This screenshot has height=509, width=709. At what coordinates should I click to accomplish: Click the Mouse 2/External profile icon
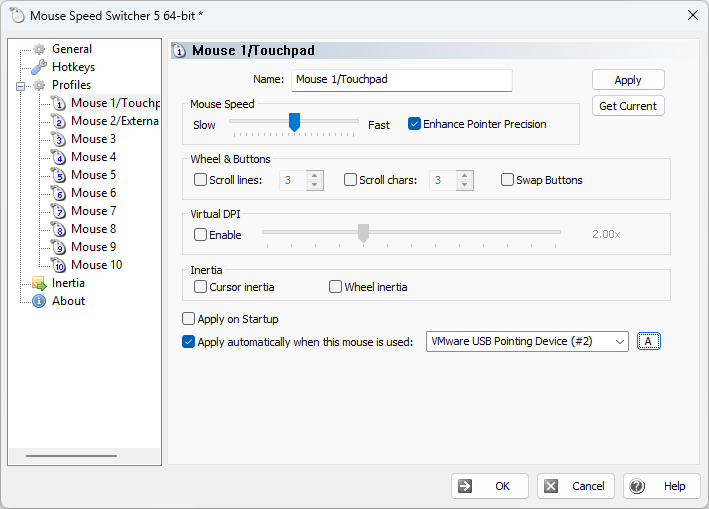point(58,121)
